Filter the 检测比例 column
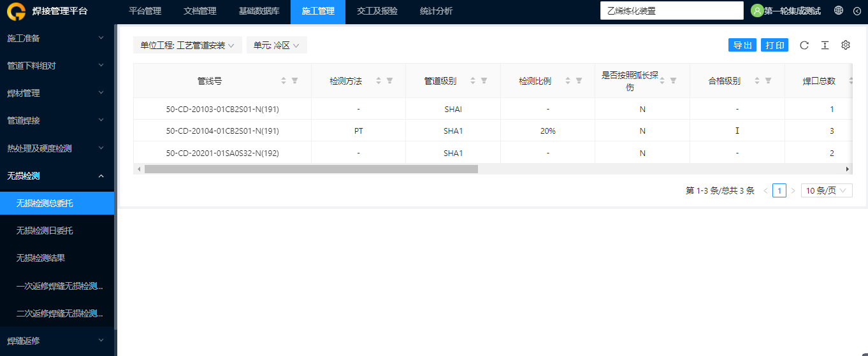Image resolution: width=868 pixels, height=356 pixels. (x=579, y=81)
